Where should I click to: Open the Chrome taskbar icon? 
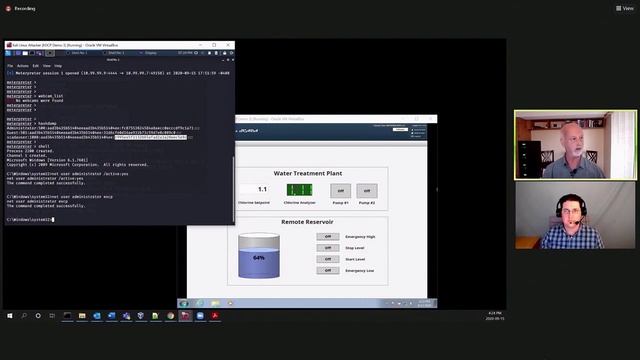tap(170, 316)
